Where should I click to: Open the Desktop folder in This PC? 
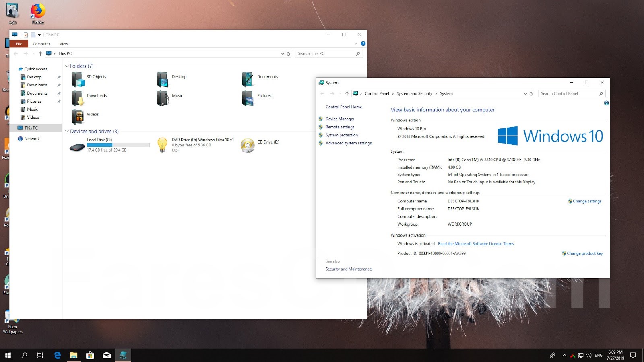click(163, 80)
